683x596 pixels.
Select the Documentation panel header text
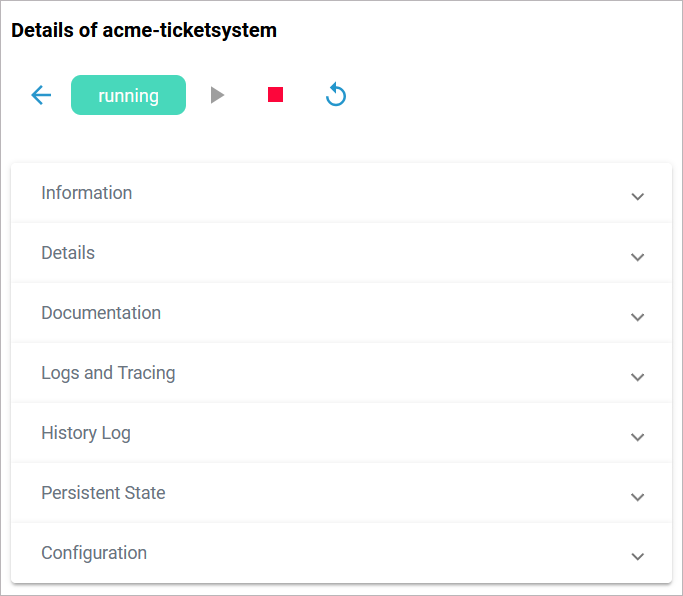[101, 313]
